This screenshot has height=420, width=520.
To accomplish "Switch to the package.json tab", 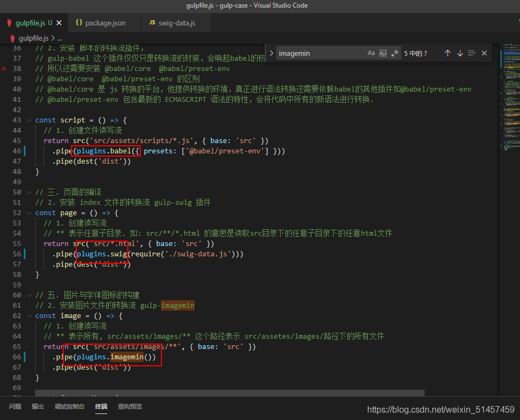I will 105,23.
